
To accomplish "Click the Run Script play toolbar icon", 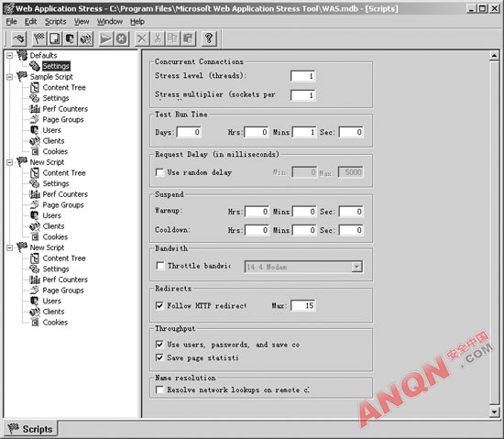I will 105,38.
